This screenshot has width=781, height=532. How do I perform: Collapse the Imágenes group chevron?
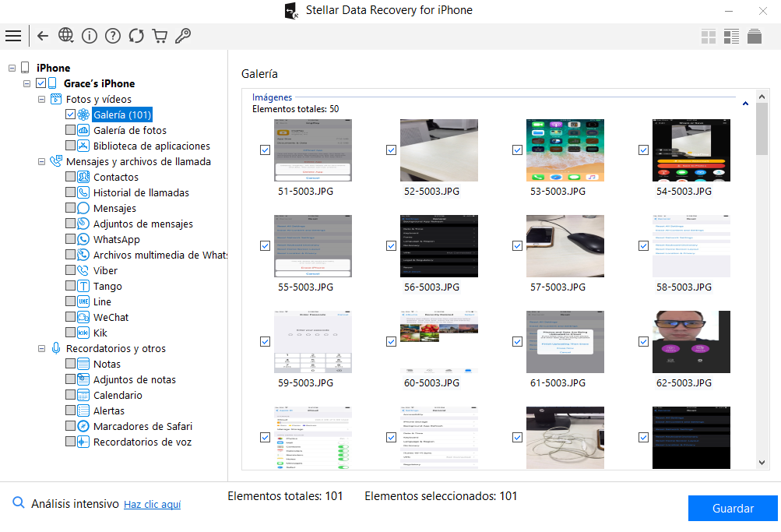pos(745,104)
